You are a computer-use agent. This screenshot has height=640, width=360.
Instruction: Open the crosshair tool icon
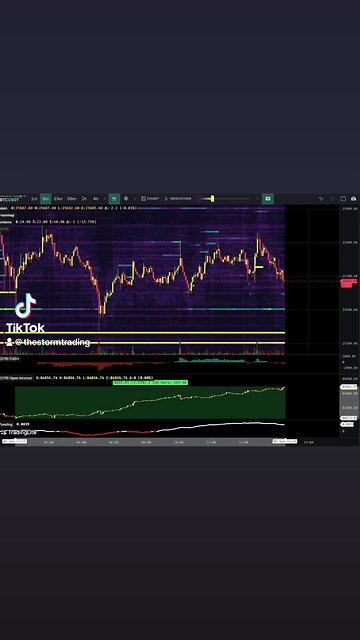[x=126, y=199]
